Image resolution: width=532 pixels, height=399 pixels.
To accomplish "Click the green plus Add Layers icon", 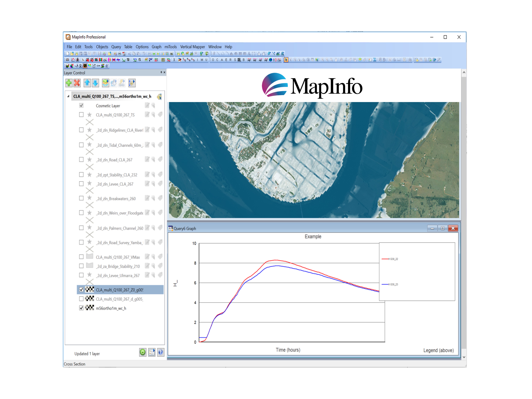I will tap(69, 83).
